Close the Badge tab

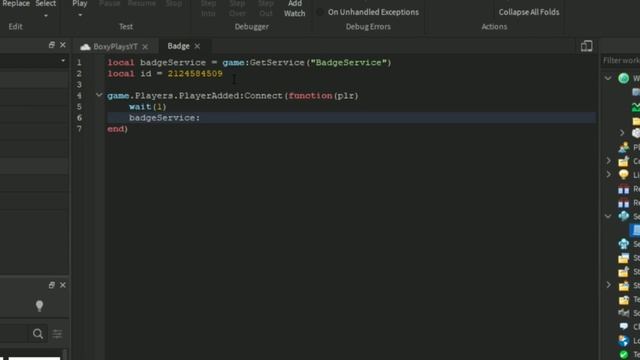click(x=197, y=46)
